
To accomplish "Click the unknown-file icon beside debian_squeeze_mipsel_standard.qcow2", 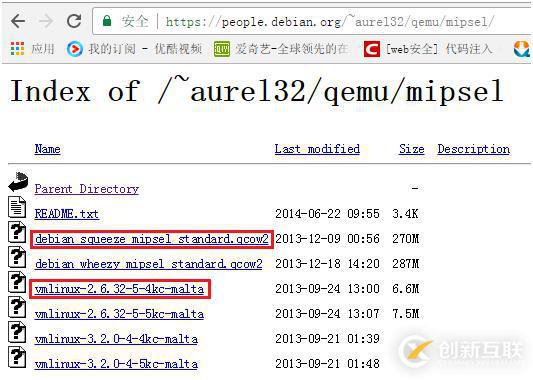I will 17,232.
